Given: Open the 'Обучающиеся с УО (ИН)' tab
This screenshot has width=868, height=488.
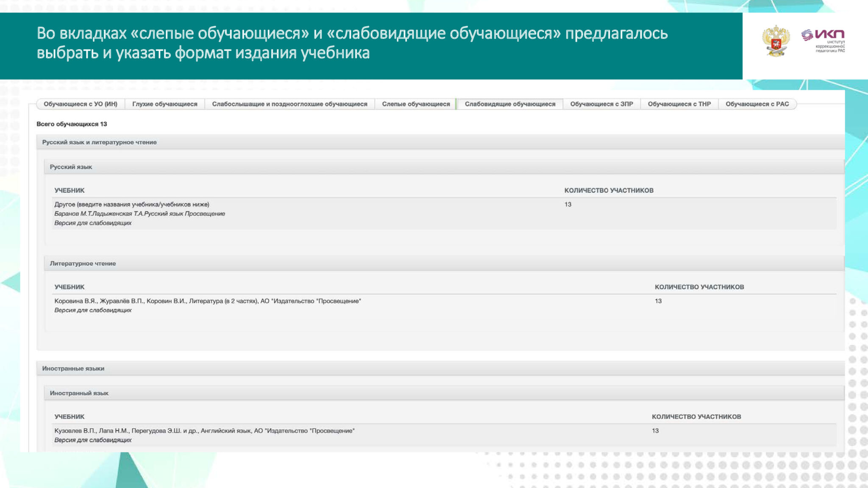Looking at the screenshot, I should coord(81,104).
